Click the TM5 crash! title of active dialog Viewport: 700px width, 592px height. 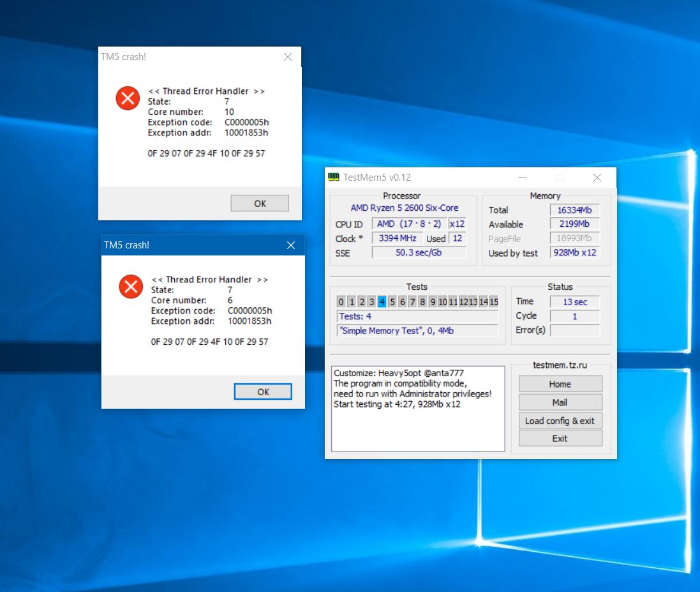(x=127, y=245)
